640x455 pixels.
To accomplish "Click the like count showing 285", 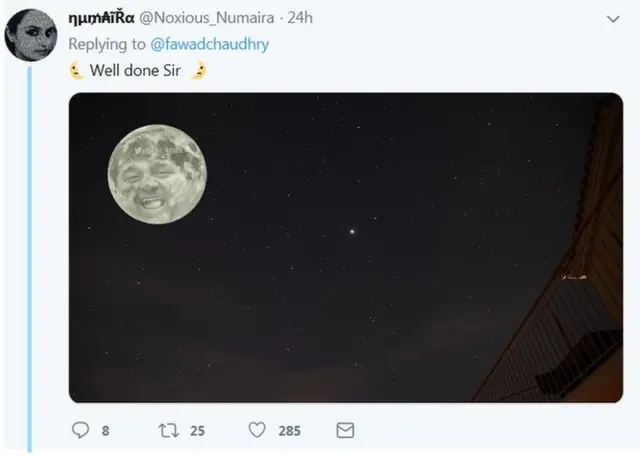I will (x=289, y=431).
